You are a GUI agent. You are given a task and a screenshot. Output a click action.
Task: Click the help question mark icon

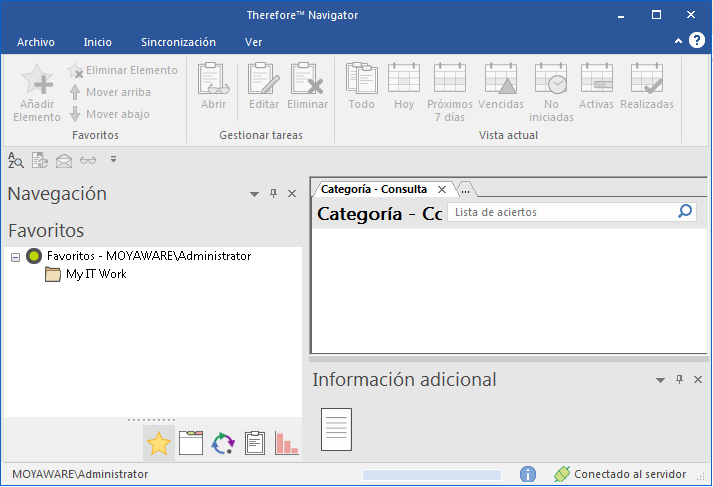(697, 40)
